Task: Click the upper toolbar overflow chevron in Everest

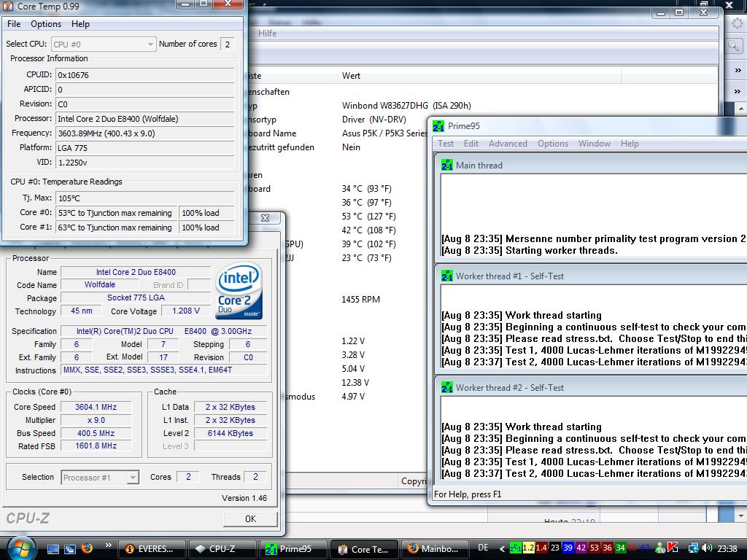Action: click(738, 71)
